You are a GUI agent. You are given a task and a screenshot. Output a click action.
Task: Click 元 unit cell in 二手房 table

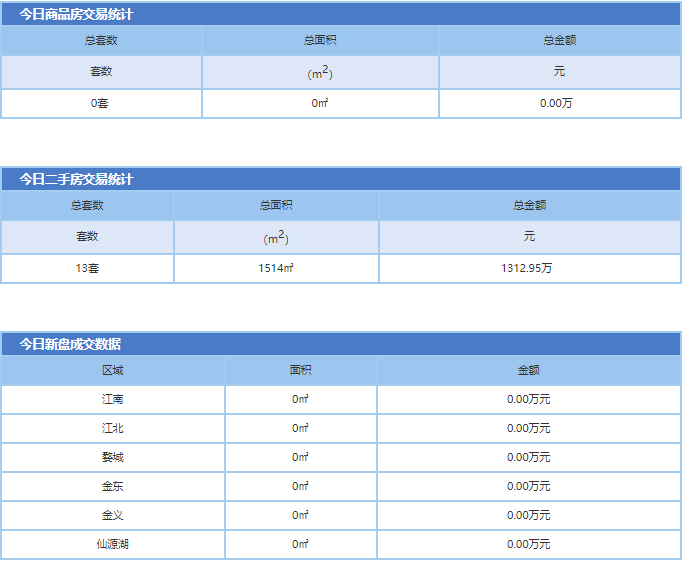530,236
